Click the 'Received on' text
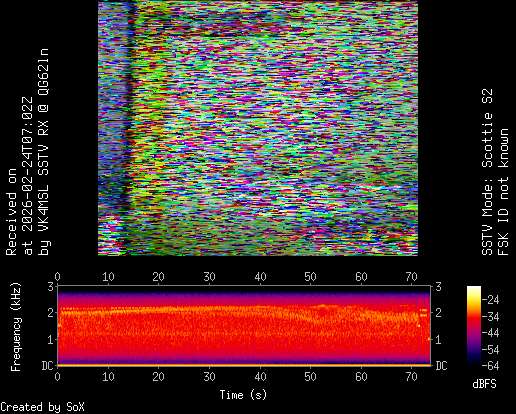This screenshot has width=516, height=414. point(11,212)
